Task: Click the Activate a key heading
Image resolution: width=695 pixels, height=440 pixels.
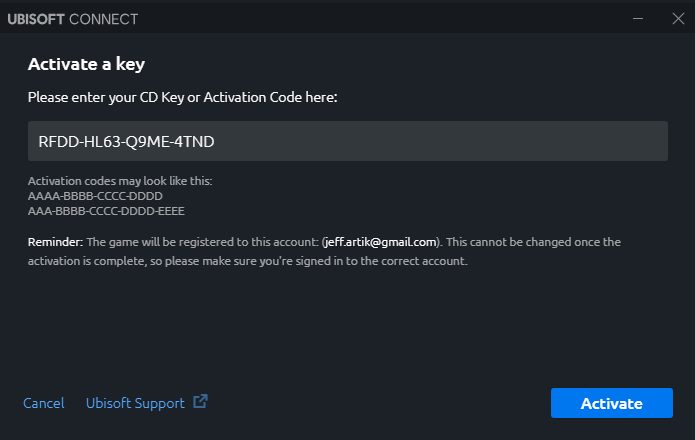Action: pos(86,64)
